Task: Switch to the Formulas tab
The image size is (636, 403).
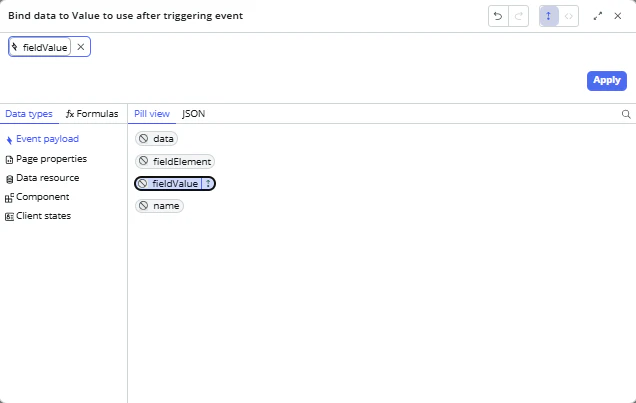Action: click(92, 114)
